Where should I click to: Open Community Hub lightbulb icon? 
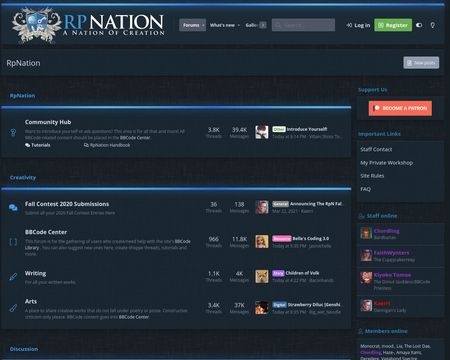tap(13, 133)
